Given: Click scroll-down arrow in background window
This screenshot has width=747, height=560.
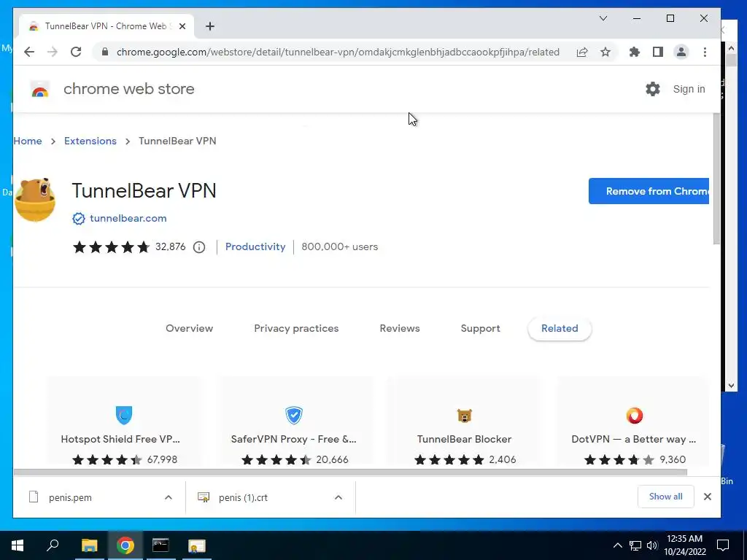Looking at the screenshot, I should [731, 386].
